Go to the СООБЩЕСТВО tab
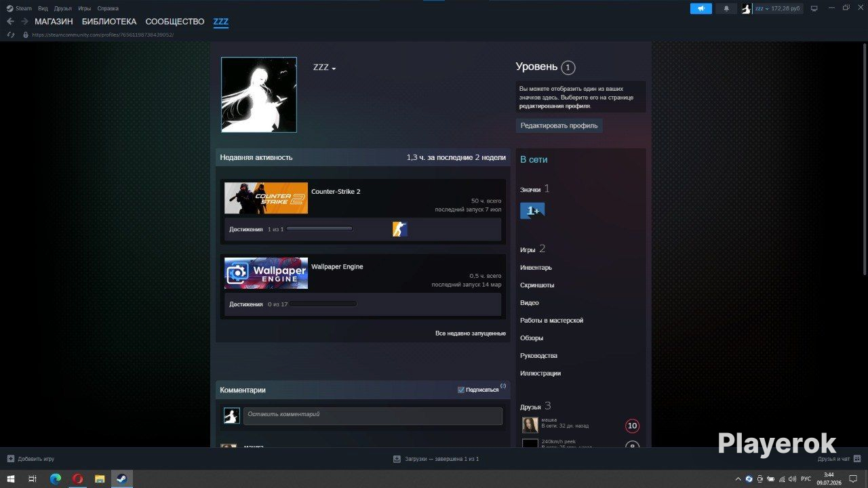868x488 pixels. pos(175,22)
